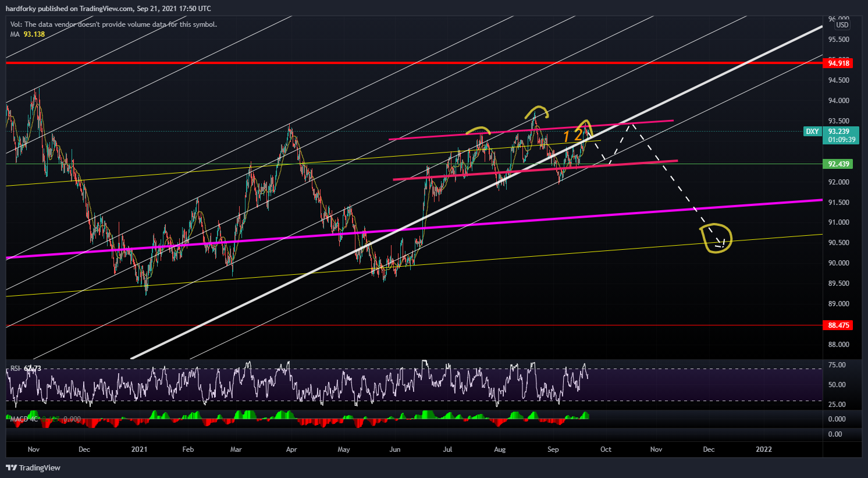Click the 95.500 price axis tick
The width and height of the screenshot is (868, 478).
[838, 40]
